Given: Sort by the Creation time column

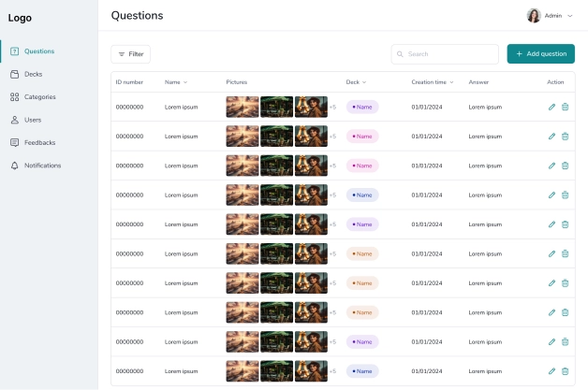Looking at the screenshot, I should point(432,82).
